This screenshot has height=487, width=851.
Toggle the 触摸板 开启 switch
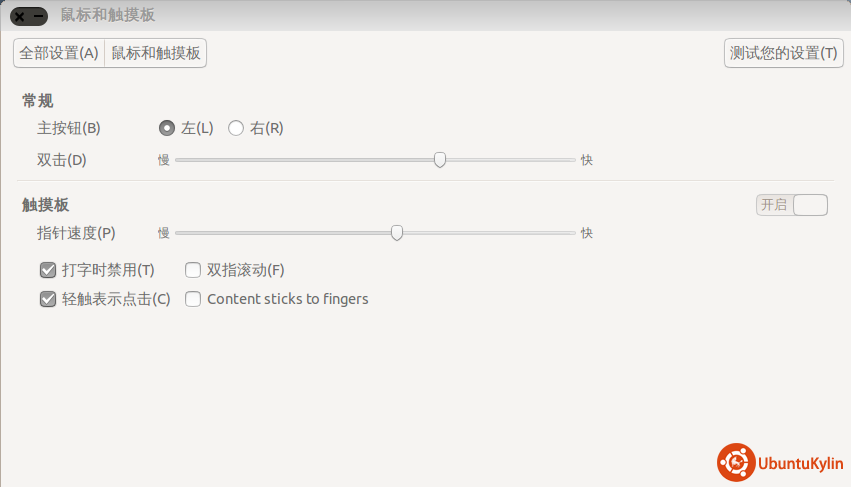(792, 205)
